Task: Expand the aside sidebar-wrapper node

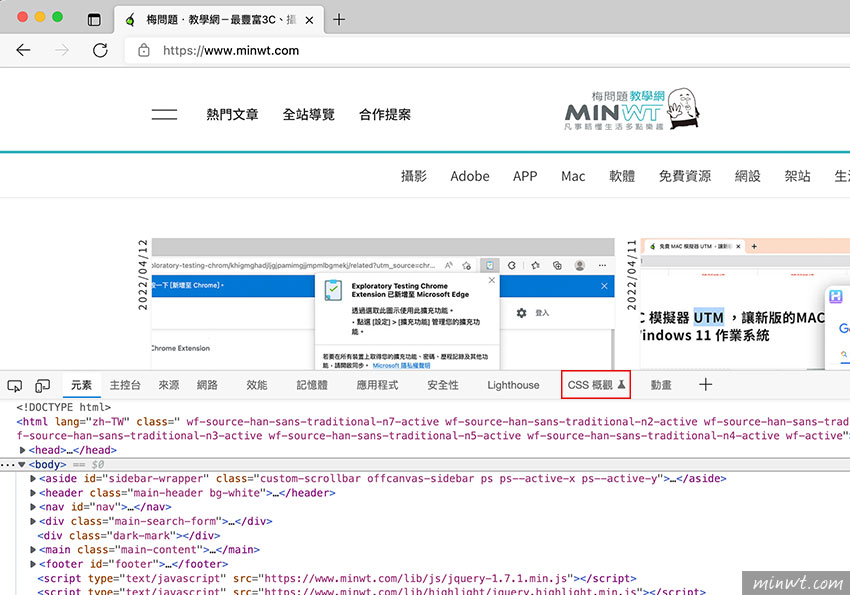Action: click(x=33, y=478)
